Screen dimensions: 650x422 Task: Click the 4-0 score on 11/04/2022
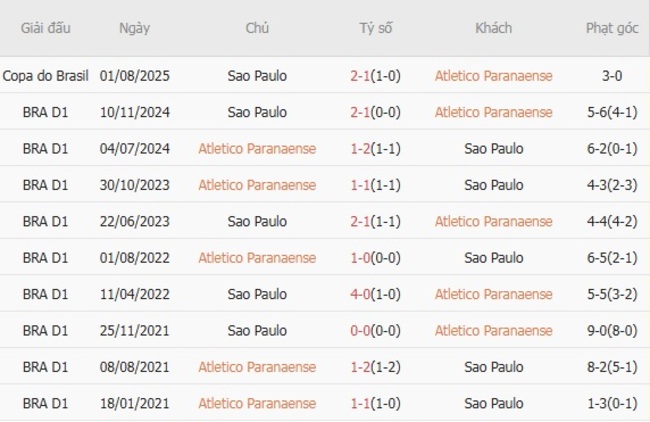point(360,294)
